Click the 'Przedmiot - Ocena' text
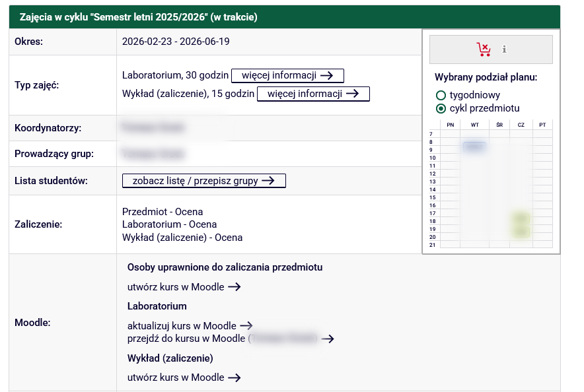584x392 pixels. coord(163,212)
